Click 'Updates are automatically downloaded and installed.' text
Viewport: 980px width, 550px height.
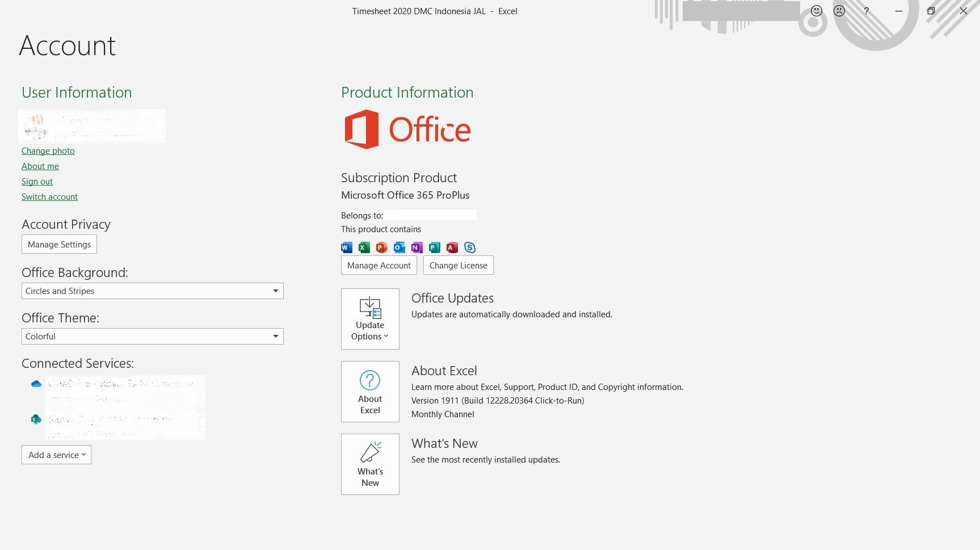coord(512,314)
